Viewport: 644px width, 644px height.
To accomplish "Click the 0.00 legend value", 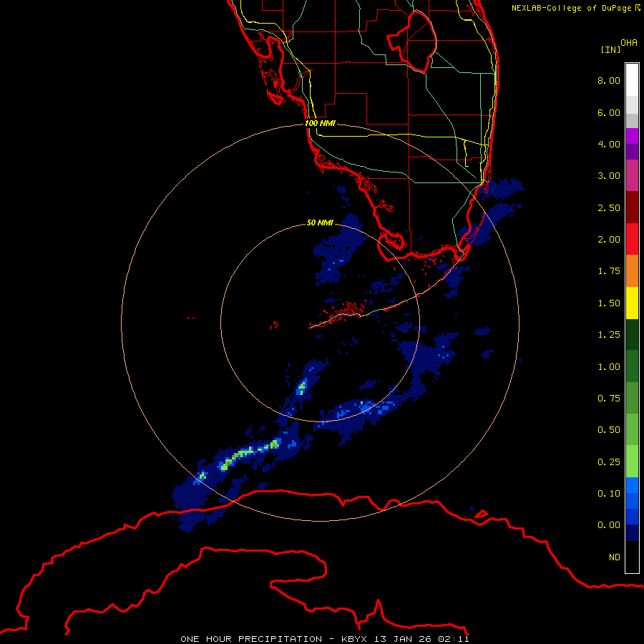I will click(x=609, y=525).
